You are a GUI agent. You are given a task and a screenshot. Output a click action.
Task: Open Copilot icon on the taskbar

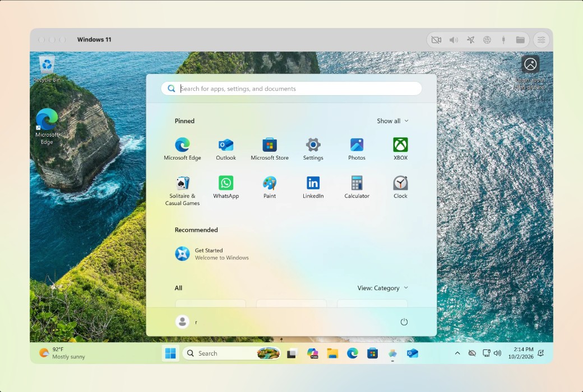(x=312, y=353)
